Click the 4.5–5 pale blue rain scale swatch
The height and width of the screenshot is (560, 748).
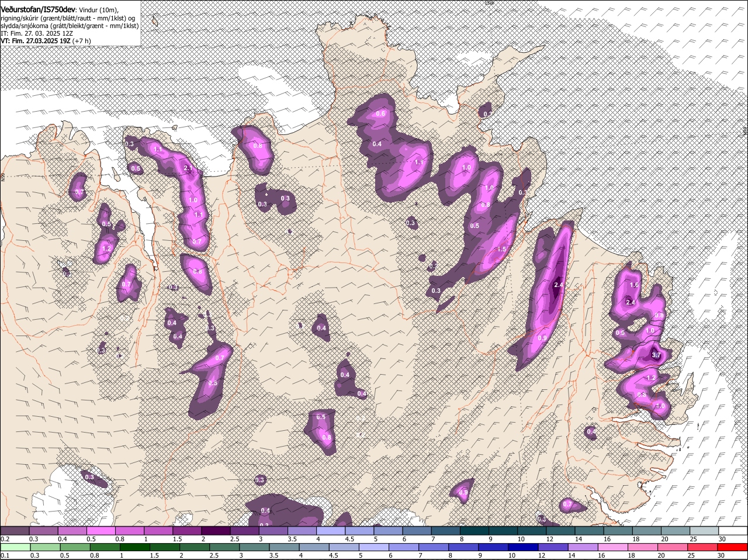click(x=344, y=548)
